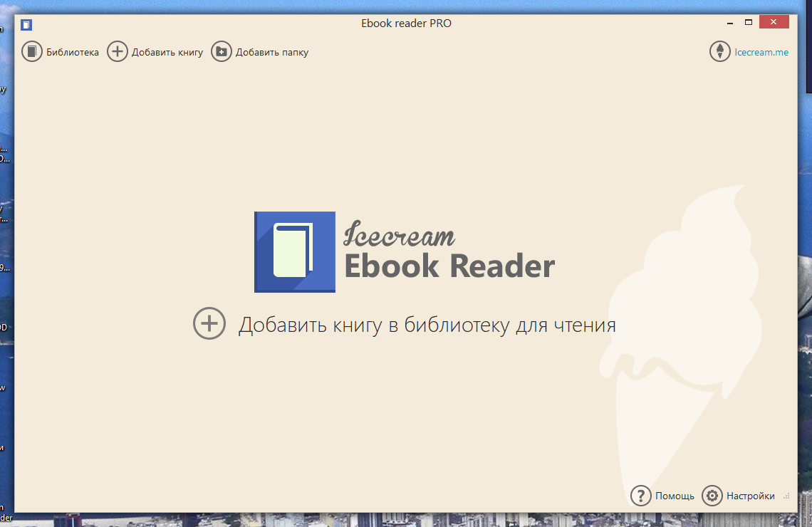Click the Добавить книгу plus icon in toolbar

(x=117, y=52)
